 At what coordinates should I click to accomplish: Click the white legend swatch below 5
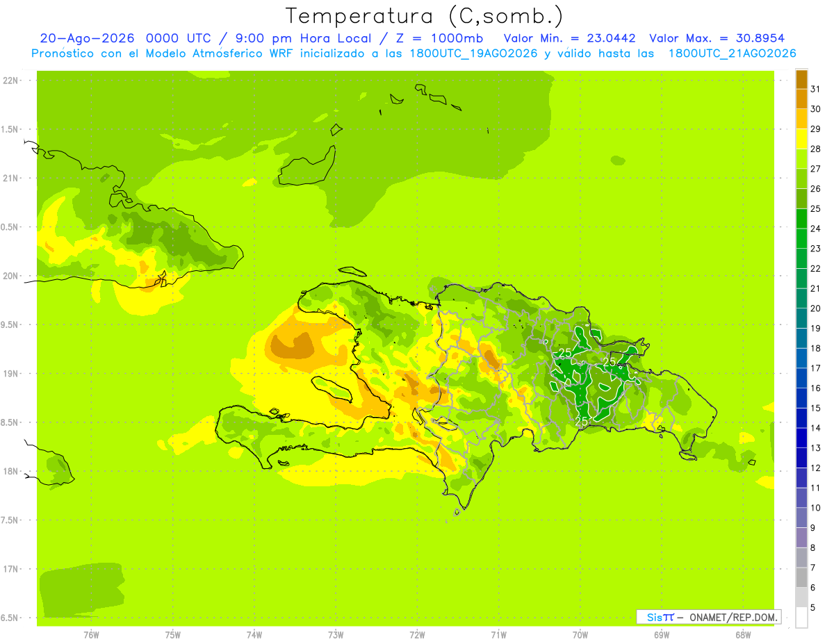pos(801,617)
